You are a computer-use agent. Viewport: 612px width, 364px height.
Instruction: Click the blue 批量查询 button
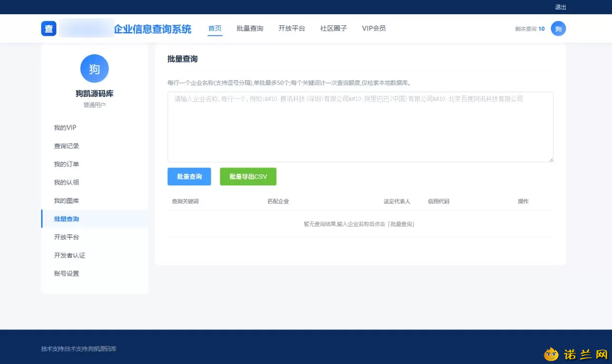189,176
